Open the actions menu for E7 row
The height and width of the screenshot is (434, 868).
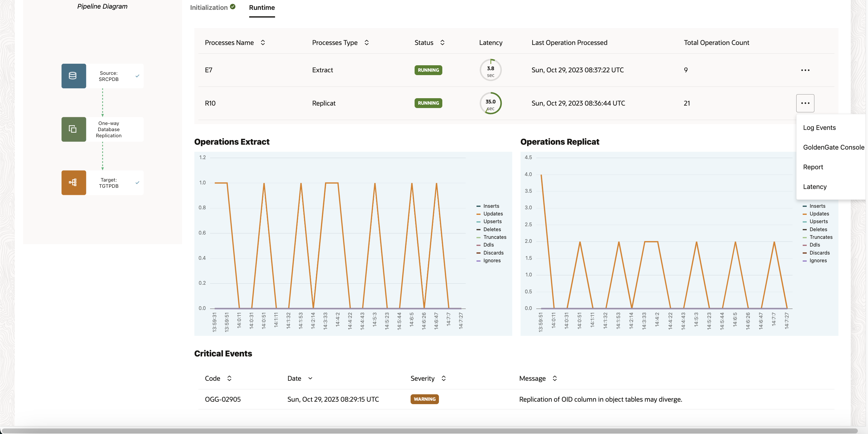805,70
